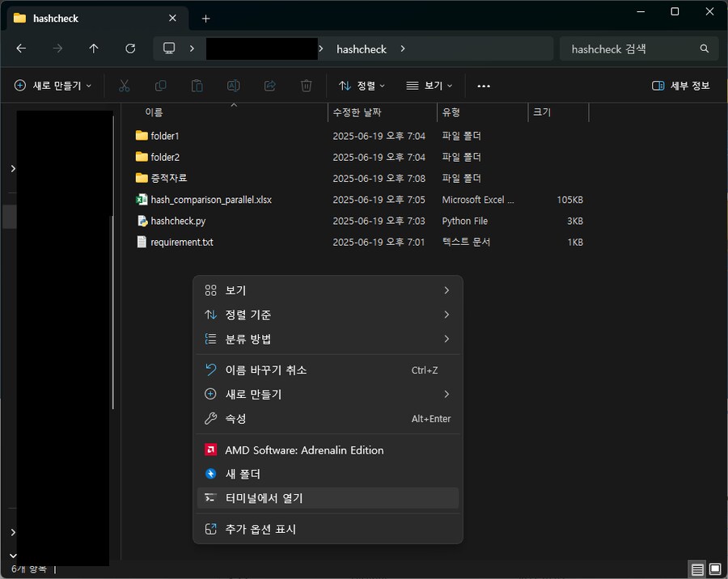Select the hashcheck tab title
Image resolution: width=728 pixels, height=579 pixels.
56,19
